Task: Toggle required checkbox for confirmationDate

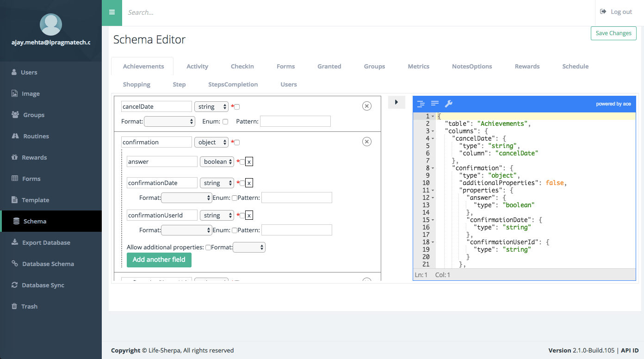Action: click(242, 183)
